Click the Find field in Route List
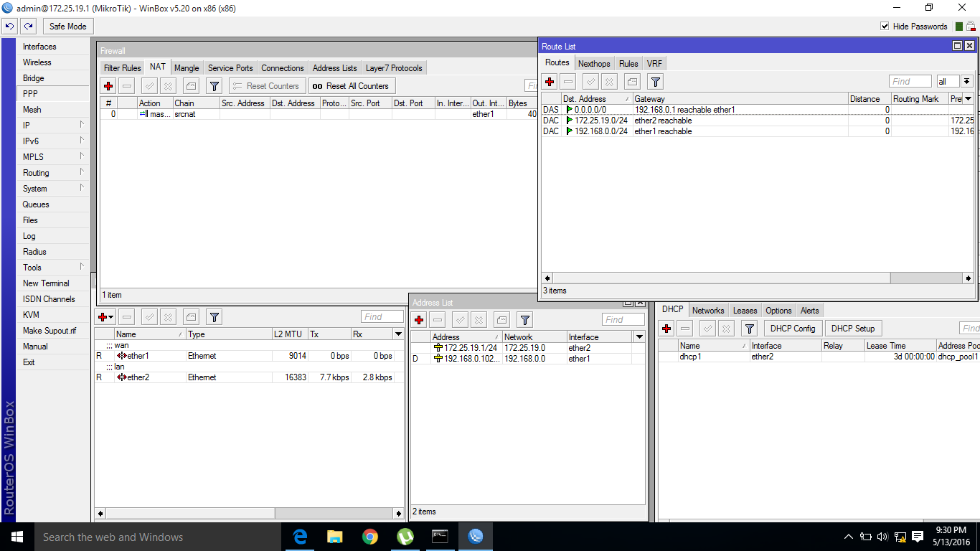Image resolution: width=980 pixels, height=551 pixels. click(910, 82)
